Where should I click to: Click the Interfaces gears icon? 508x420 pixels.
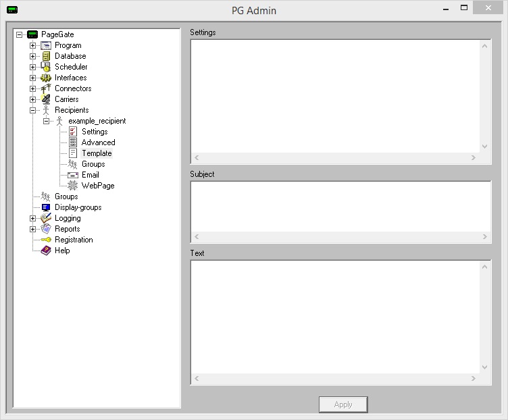coord(46,78)
